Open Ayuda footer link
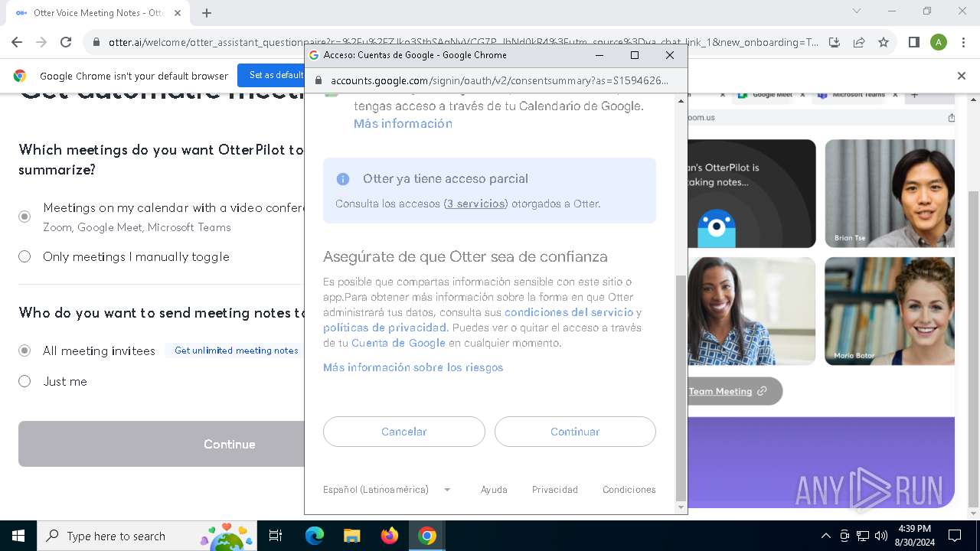The height and width of the screenshot is (551, 980). coord(494,490)
